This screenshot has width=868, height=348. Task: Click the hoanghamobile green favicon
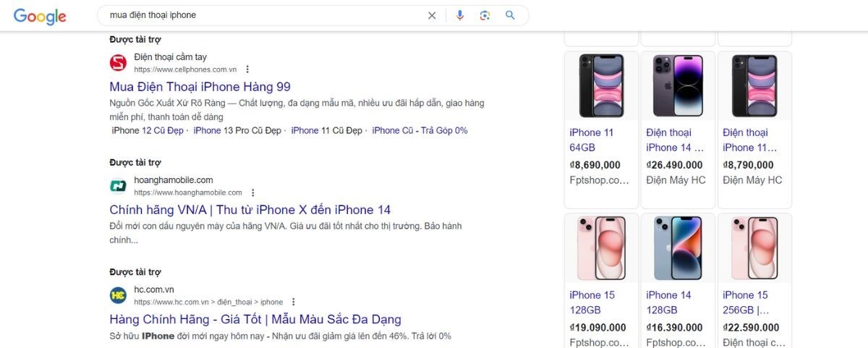[118, 186]
